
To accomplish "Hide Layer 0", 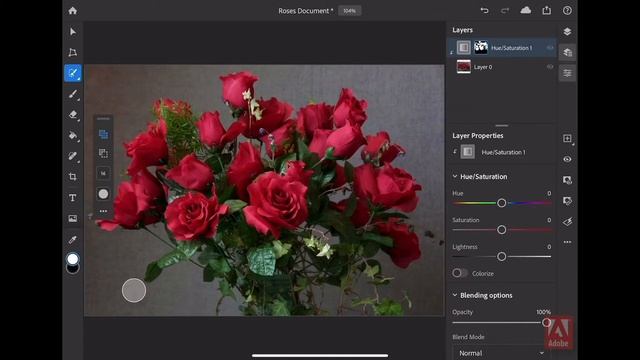I will click(x=550, y=67).
